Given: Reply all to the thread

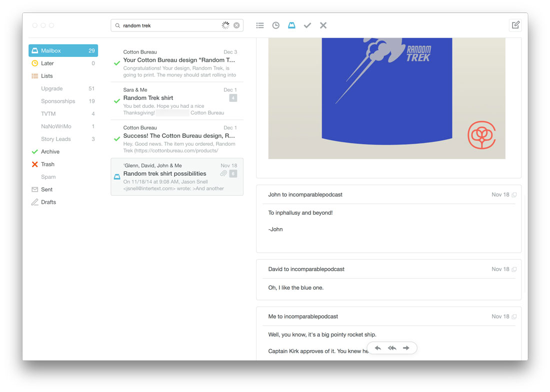Looking at the screenshot, I should coord(392,348).
